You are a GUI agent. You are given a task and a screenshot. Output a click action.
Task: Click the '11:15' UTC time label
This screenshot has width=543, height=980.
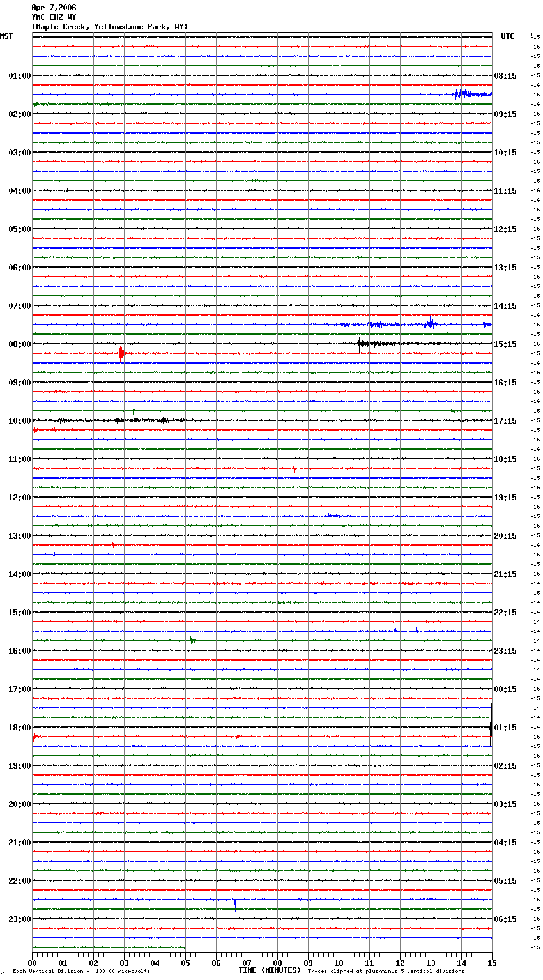pyautogui.click(x=505, y=191)
